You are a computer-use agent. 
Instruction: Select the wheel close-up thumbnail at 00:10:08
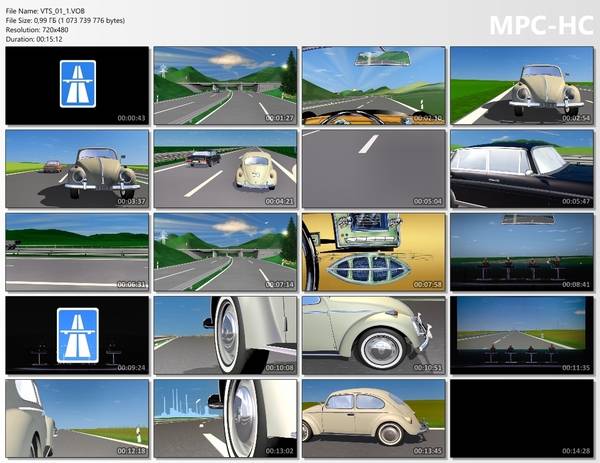(x=225, y=335)
